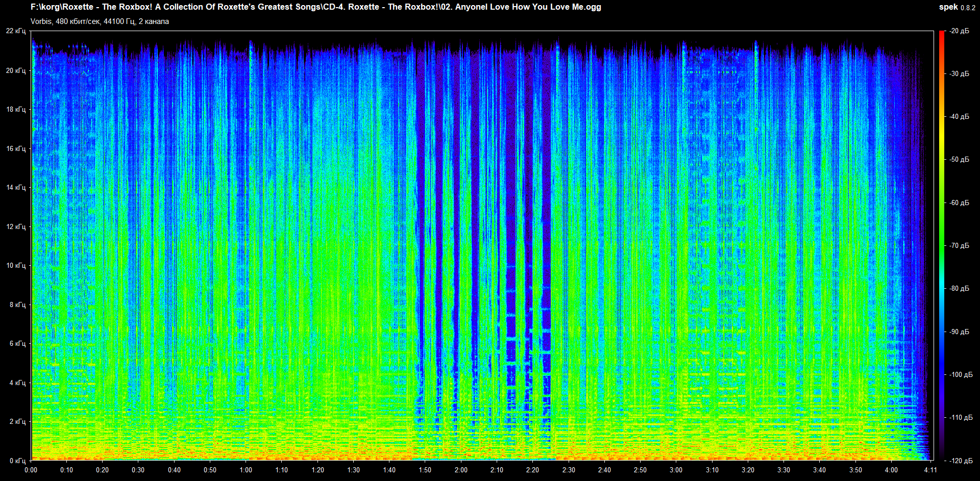The width and height of the screenshot is (980, 481).
Task: Click the 2:00 time axis label
Action: 461,470
